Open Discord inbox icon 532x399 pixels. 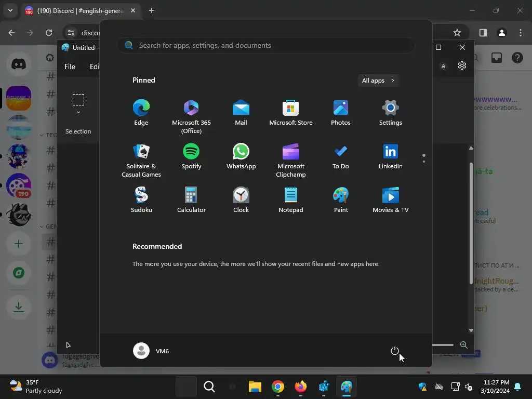[497, 58]
